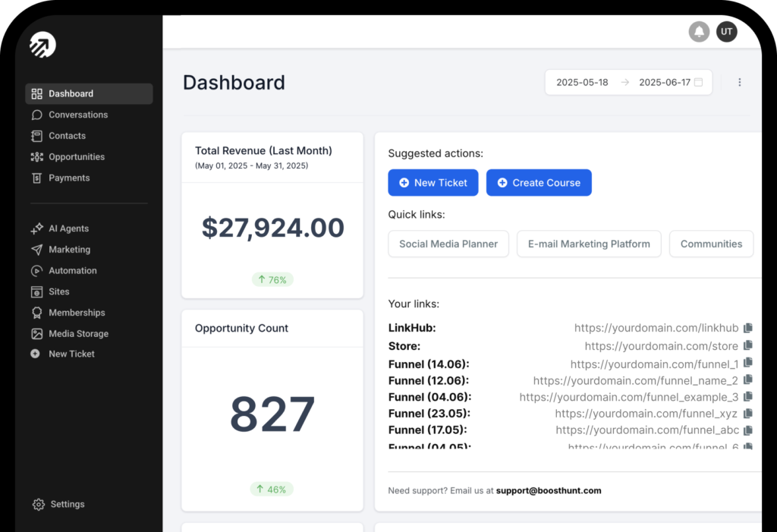Go to Conversations in the sidebar
777x532 pixels.
tap(78, 115)
